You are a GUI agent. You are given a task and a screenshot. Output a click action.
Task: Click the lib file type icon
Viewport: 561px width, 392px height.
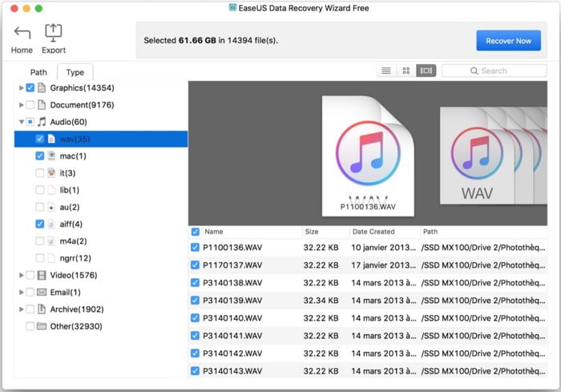tap(51, 190)
